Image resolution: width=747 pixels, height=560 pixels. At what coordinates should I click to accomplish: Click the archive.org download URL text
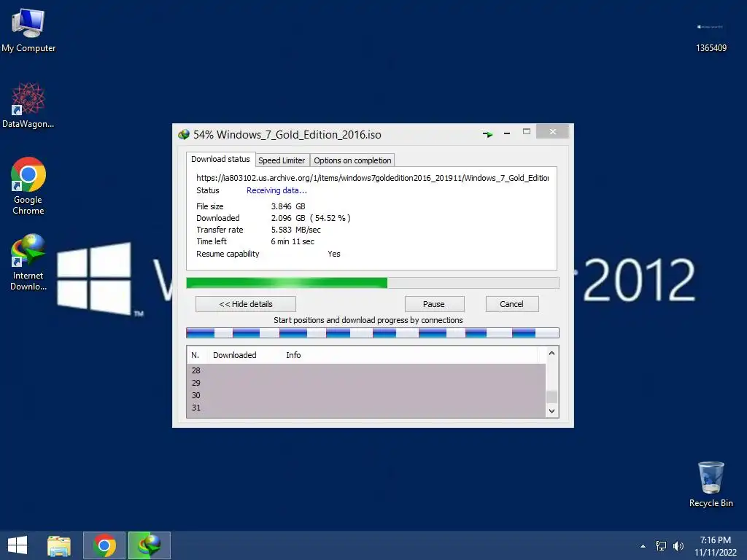373,178
